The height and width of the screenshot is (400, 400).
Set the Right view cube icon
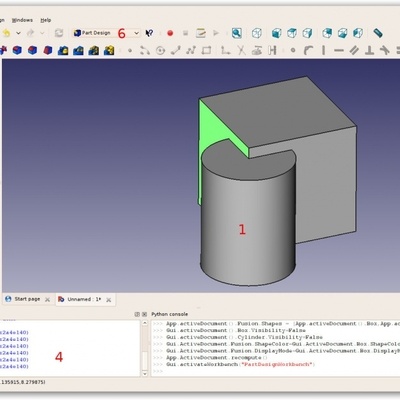tap(307, 33)
